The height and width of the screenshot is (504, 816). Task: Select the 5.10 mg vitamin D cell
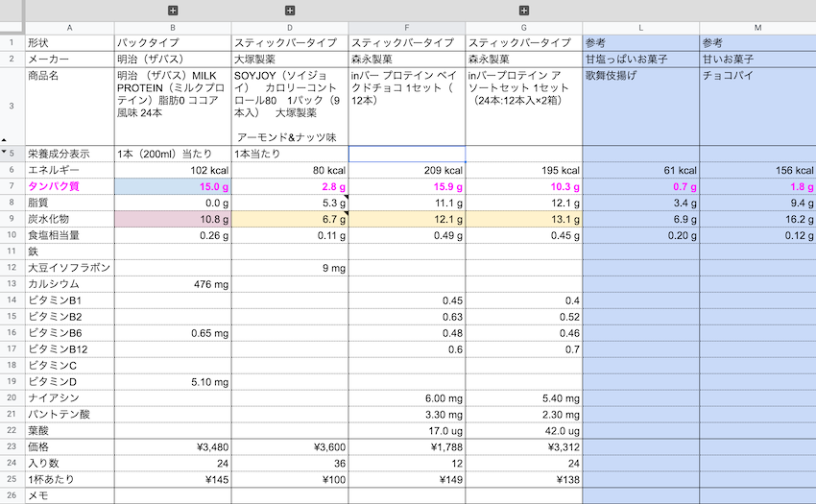[x=173, y=382]
